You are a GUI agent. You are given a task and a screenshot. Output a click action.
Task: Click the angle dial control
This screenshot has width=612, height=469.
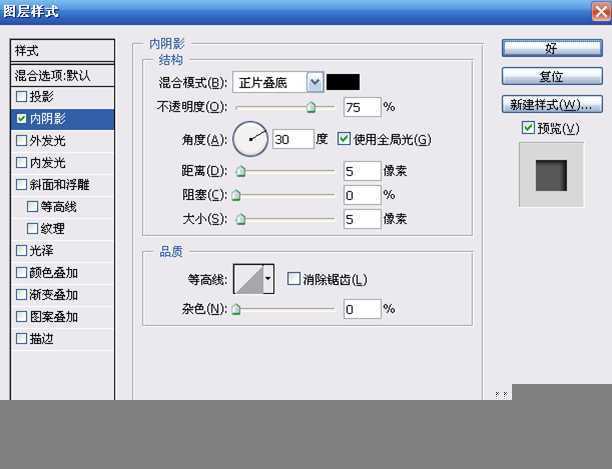tap(250, 139)
